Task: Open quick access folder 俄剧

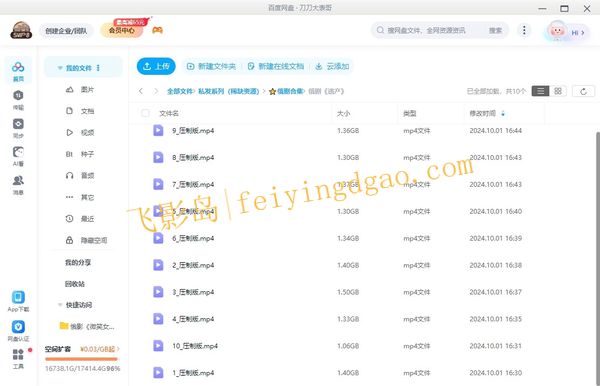Action: (87, 326)
